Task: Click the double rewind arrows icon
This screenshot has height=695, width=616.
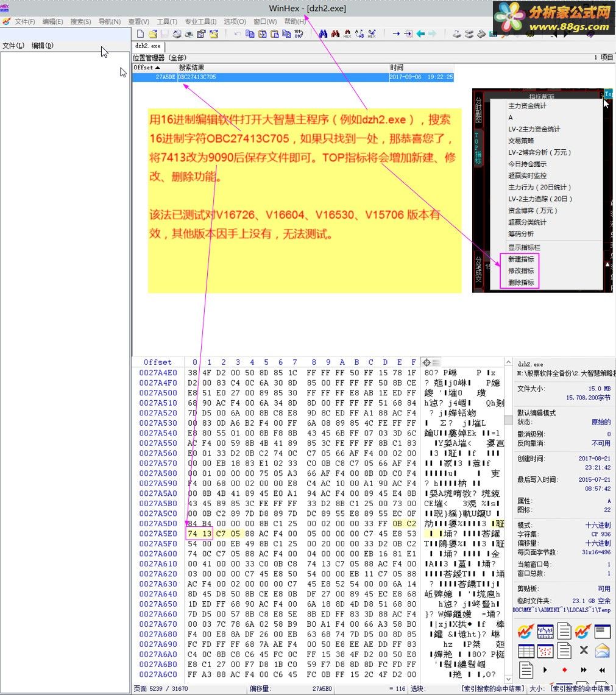Action: click(602, 670)
